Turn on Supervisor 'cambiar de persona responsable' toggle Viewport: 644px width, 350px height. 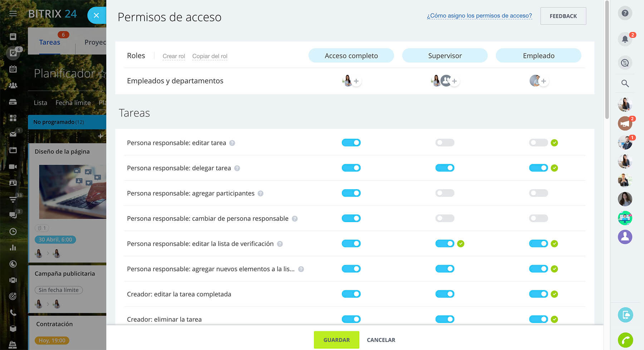click(444, 218)
